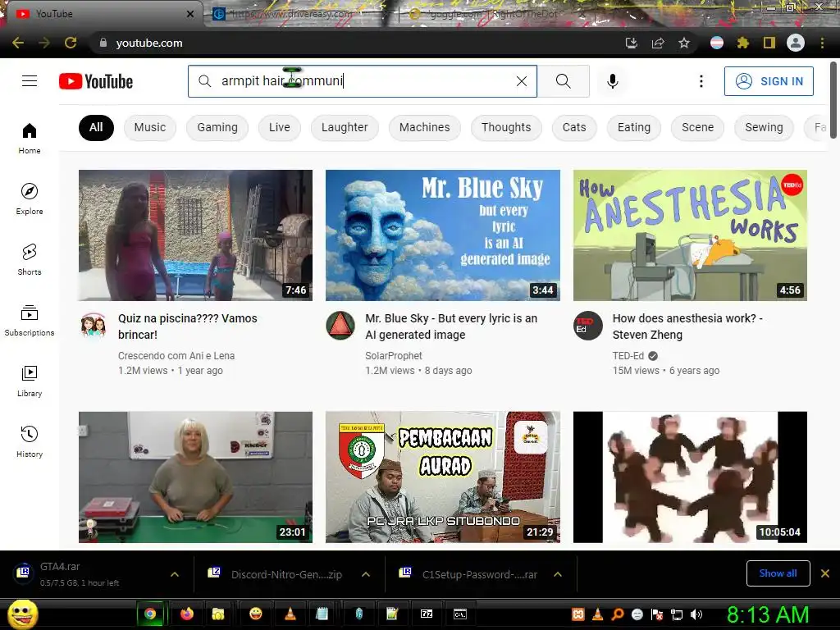Open the YouTube settings three-dot menu
This screenshot has width=840, height=630.
click(701, 81)
